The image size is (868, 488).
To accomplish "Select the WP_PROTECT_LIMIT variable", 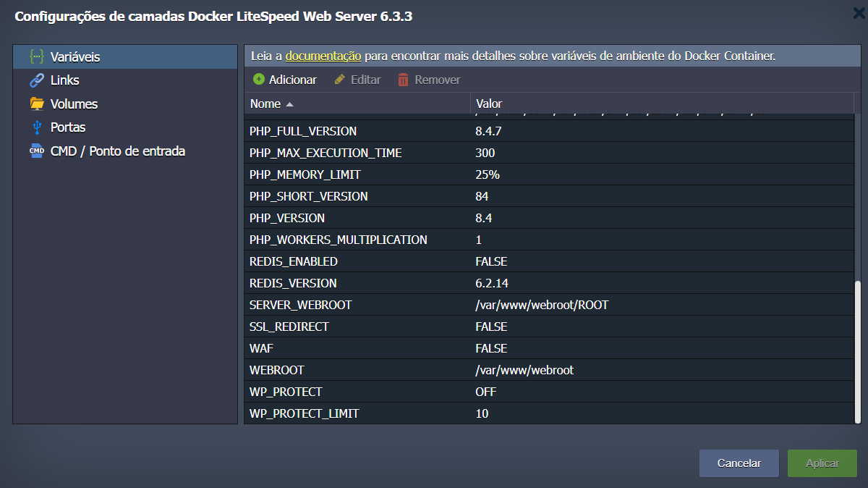I will click(x=305, y=413).
